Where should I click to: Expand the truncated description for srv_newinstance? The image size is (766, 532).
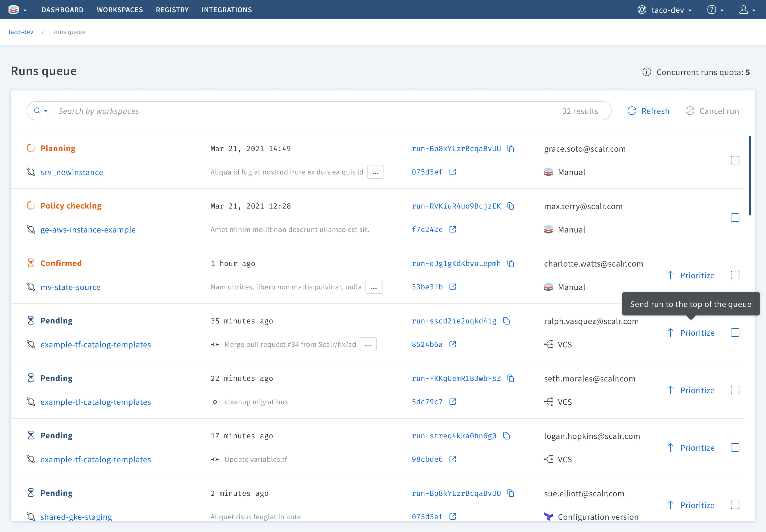coord(375,172)
